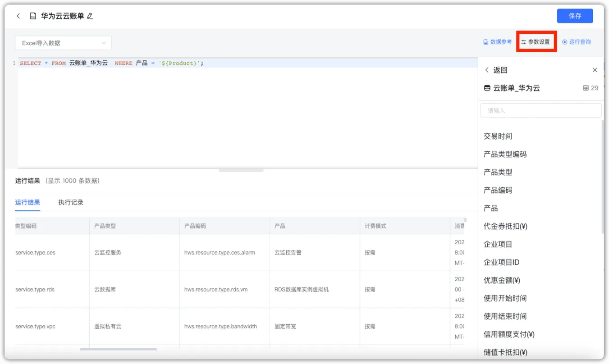Switch to the 执行记录 tab
The image size is (609, 364).
(71, 202)
